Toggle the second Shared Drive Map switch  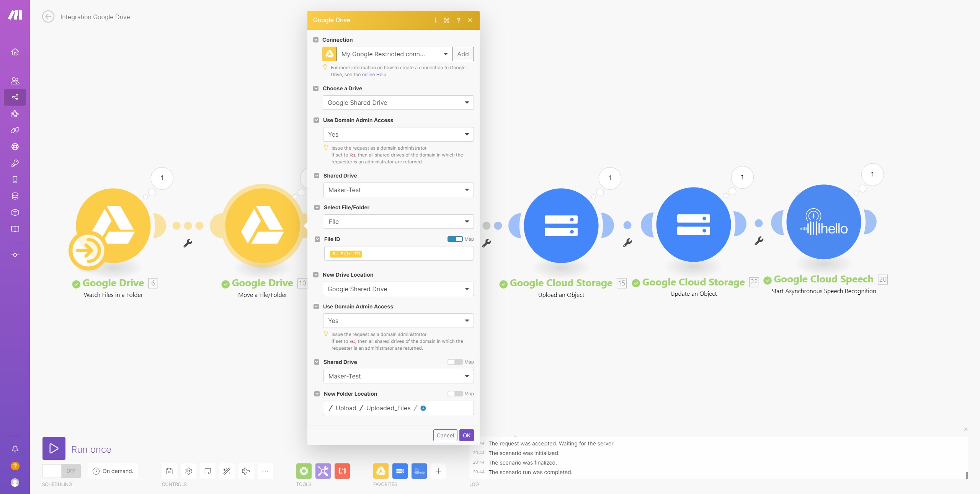455,362
